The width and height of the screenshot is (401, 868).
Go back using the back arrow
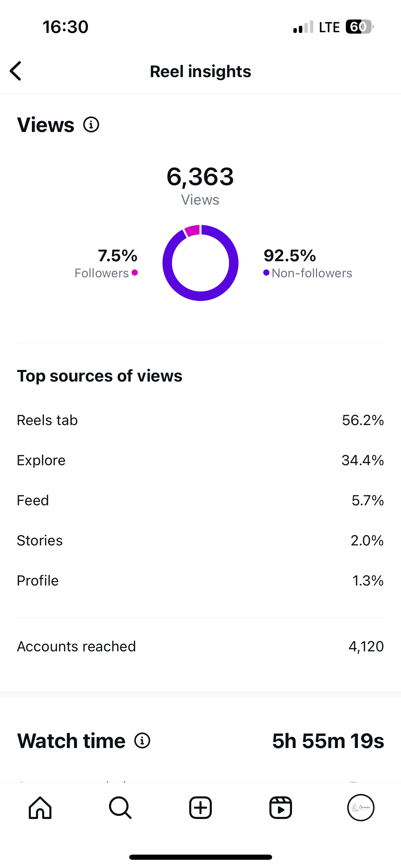pos(15,71)
